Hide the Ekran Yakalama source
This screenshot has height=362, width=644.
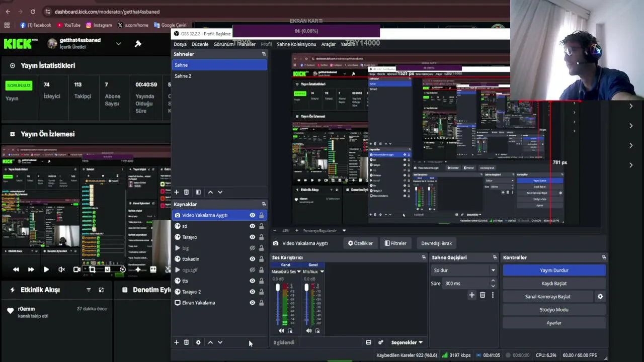tap(252, 303)
